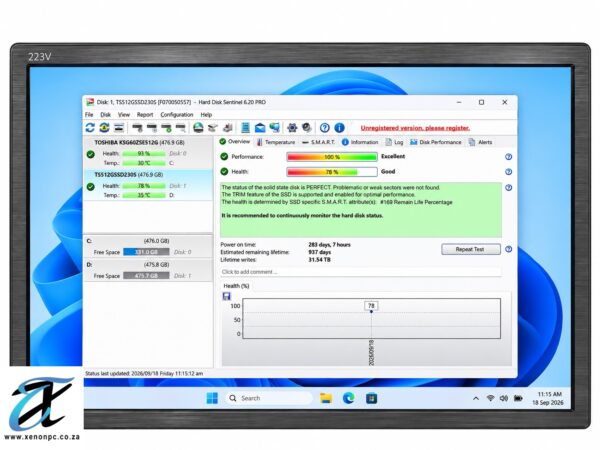
Task: Open Microsoft Store from the taskbar
Action: point(371,398)
